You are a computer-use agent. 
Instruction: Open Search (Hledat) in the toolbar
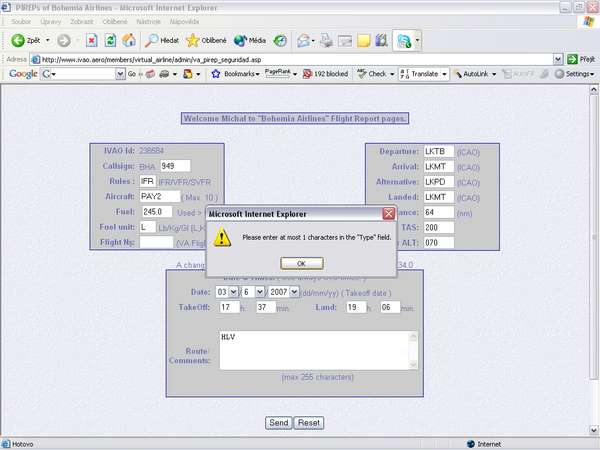coord(161,41)
